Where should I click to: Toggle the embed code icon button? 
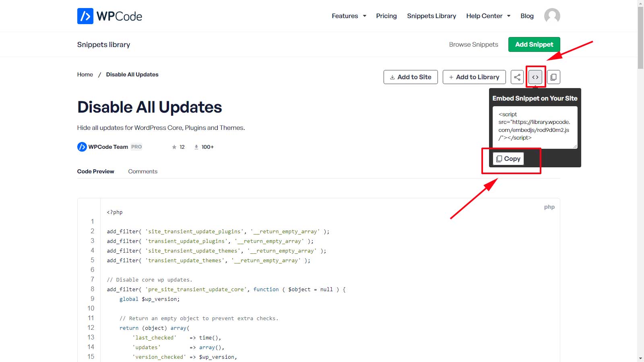pos(535,77)
